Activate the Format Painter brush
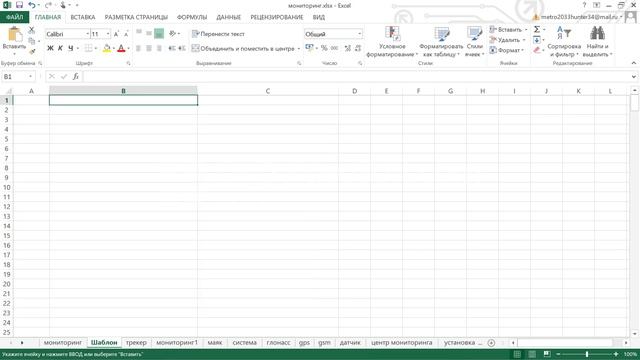Viewport: 640px width, 360px height. [x=32, y=51]
